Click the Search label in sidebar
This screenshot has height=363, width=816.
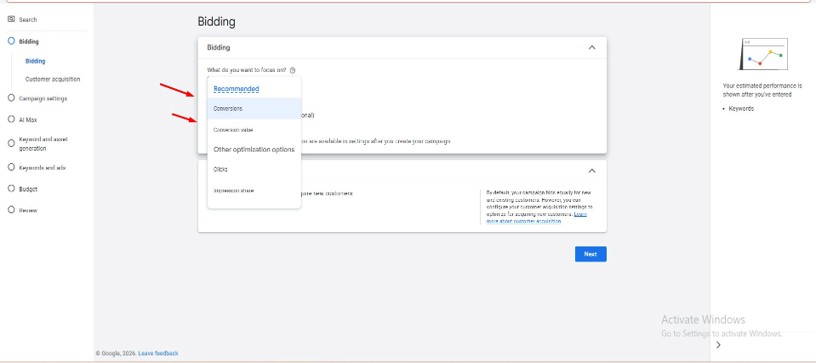[x=28, y=20]
